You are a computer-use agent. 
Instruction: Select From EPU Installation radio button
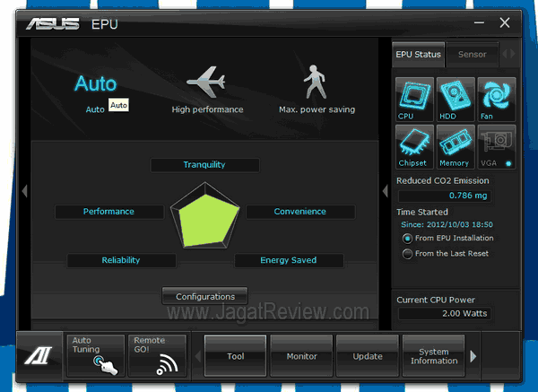click(x=407, y=239)
